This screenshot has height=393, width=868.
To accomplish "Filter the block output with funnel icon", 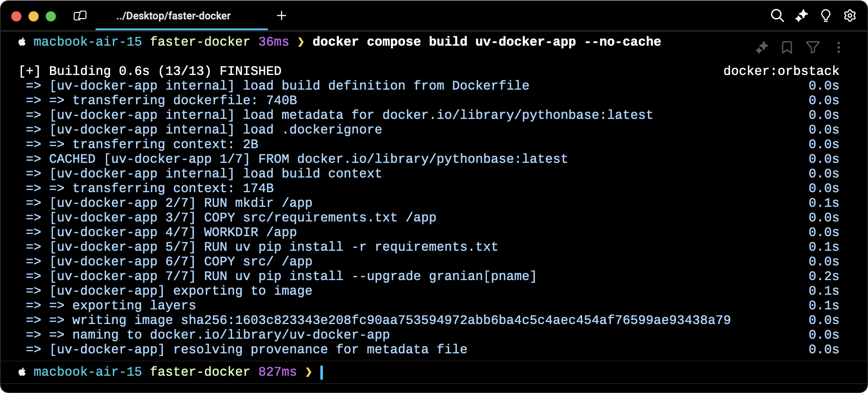I will click(x=812, y=47).
